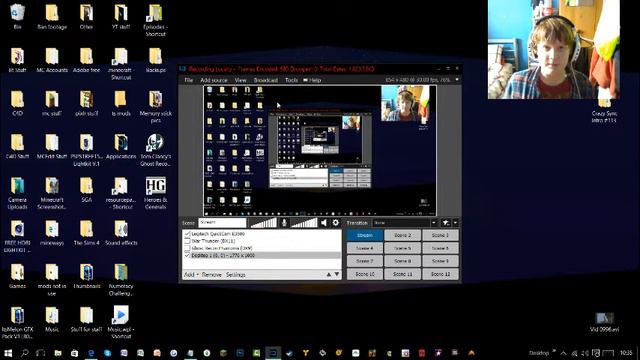
Task: Switch to Scene 8
Action: (402, 261)
